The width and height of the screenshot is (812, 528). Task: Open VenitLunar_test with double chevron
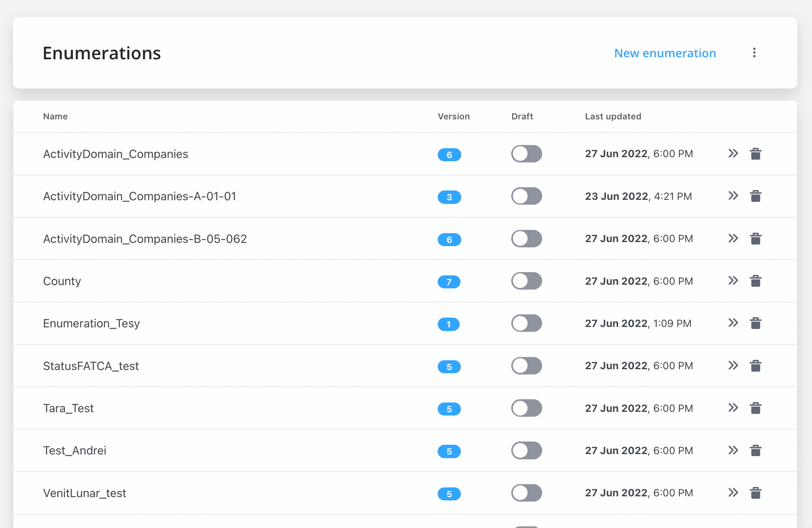pyautogui.click(x=733, y=493)
